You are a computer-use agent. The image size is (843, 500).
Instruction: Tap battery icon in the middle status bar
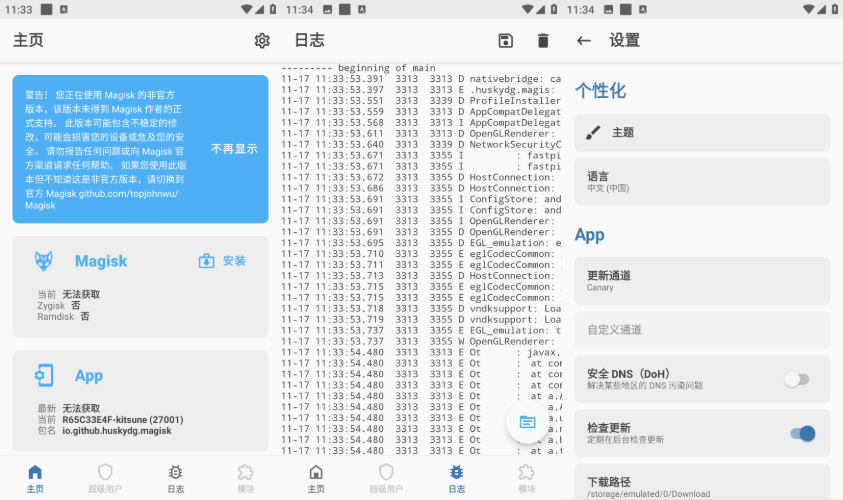(554, 9)
